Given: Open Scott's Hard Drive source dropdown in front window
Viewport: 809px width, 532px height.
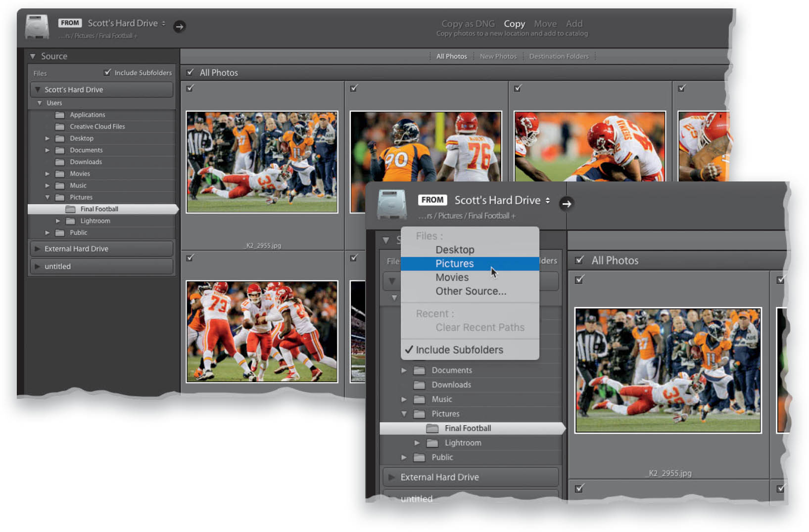Looking at the screenshot, I should [502, 200].
